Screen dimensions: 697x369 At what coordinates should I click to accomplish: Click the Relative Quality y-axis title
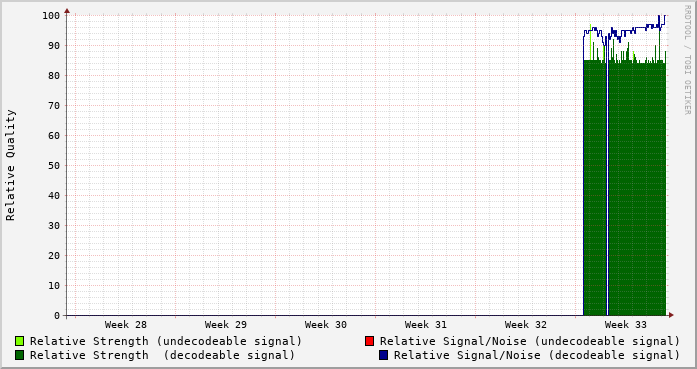10,165
